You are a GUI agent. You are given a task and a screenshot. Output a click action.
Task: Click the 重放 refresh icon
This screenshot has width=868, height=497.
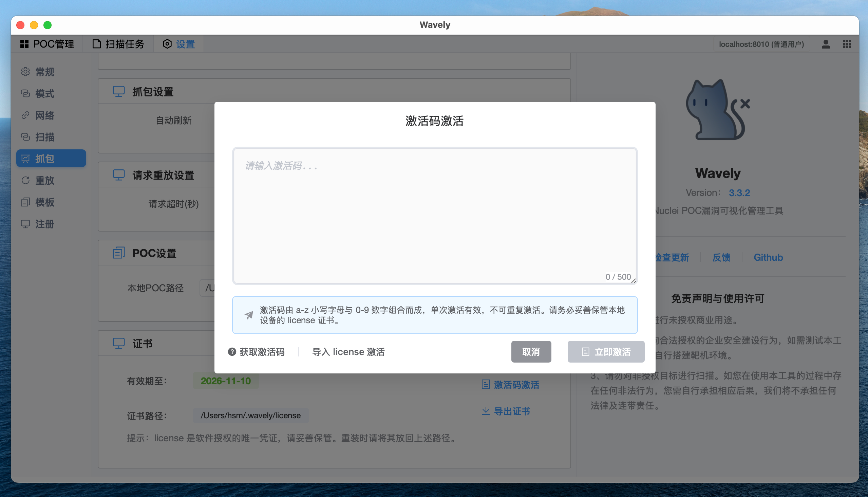(25, 180)
